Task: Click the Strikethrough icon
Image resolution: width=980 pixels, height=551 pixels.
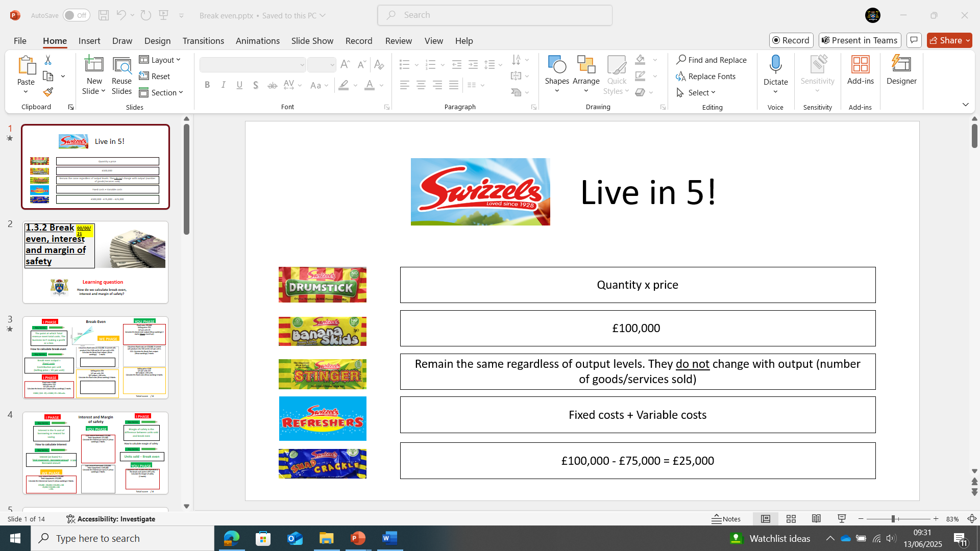Action: [273, 85]
